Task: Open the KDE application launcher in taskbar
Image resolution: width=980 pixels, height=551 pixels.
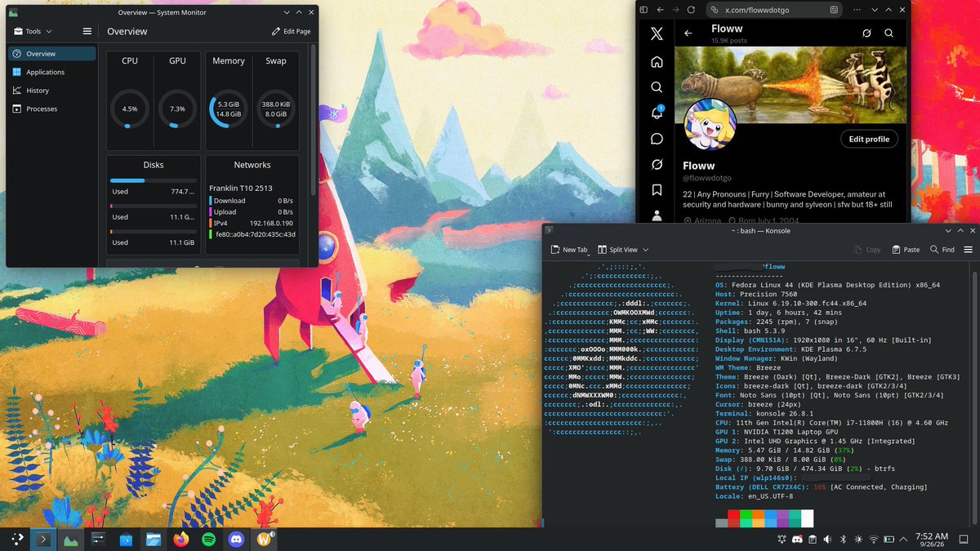Action: click(x=17, y=539)
